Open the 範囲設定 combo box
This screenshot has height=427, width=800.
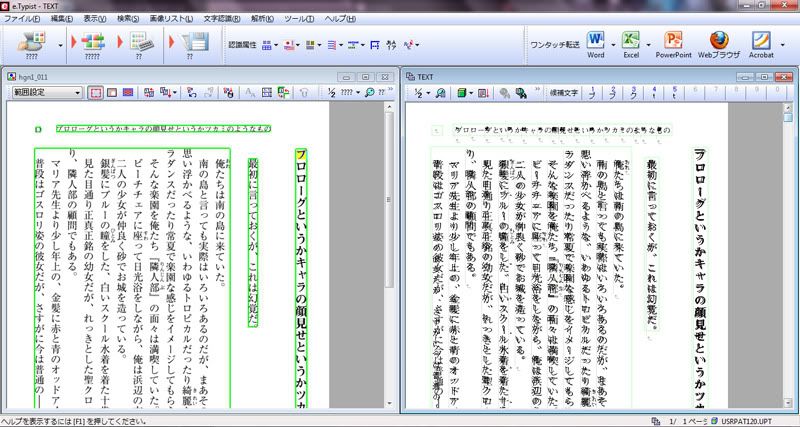(47, 92)
